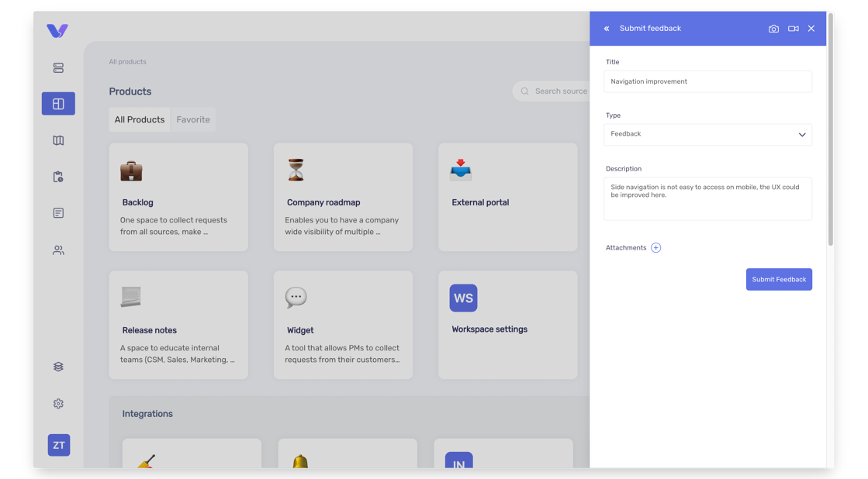The image size is (868, 479).
Task: Click the Products page heading
Action: click(x=130, y=91)
